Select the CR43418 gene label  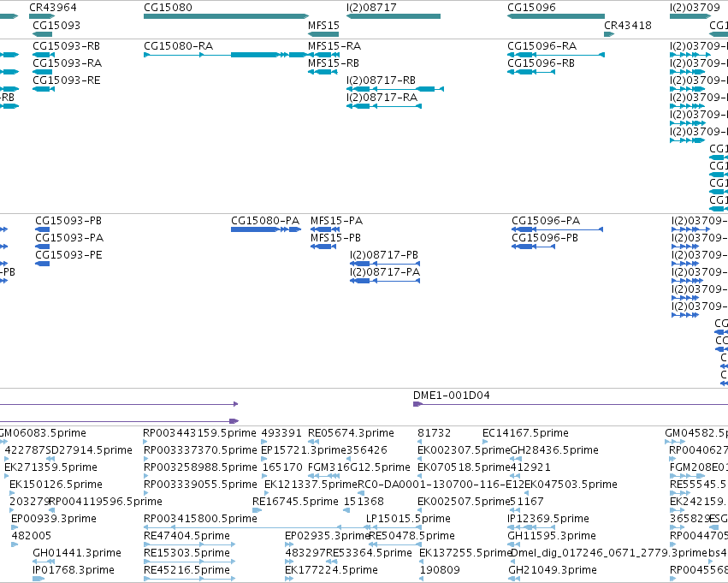(x=628, y=25)
